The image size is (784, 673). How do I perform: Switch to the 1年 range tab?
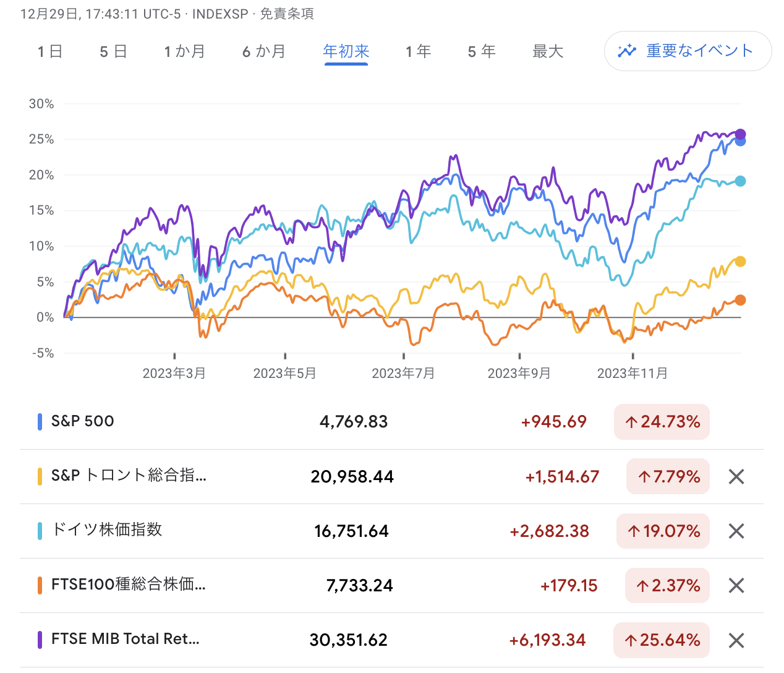[419, 51]
